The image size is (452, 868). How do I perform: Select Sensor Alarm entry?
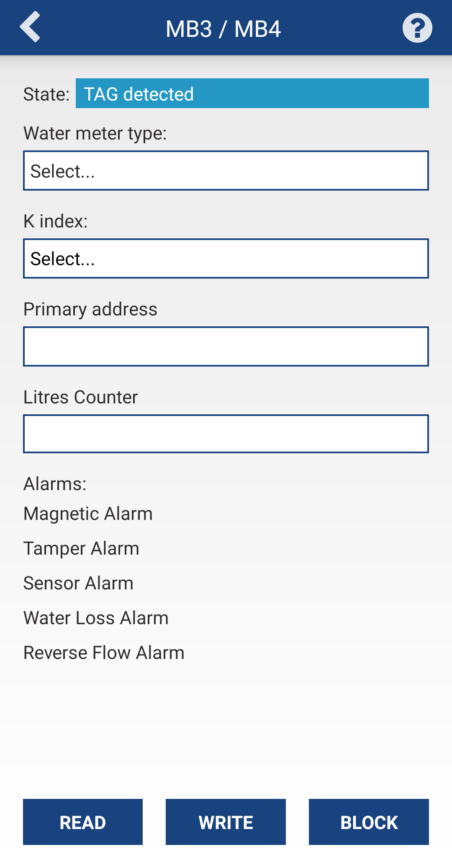[x=78, y=583]
